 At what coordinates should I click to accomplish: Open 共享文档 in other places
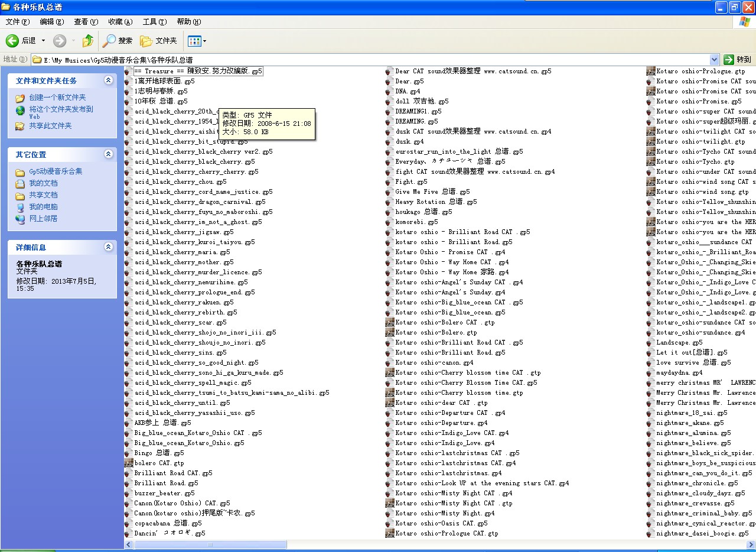(44, 195)
